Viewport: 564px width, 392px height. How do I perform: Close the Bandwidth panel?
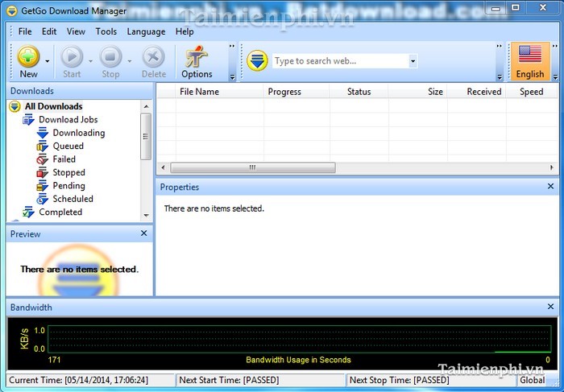550,307
